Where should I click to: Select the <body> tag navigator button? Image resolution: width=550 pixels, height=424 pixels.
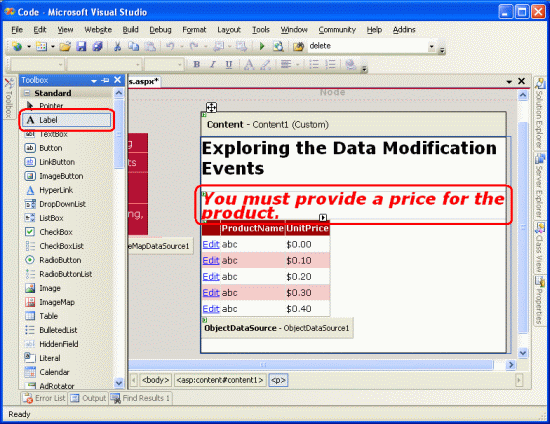pyautogui.click(x=155, y=380)
